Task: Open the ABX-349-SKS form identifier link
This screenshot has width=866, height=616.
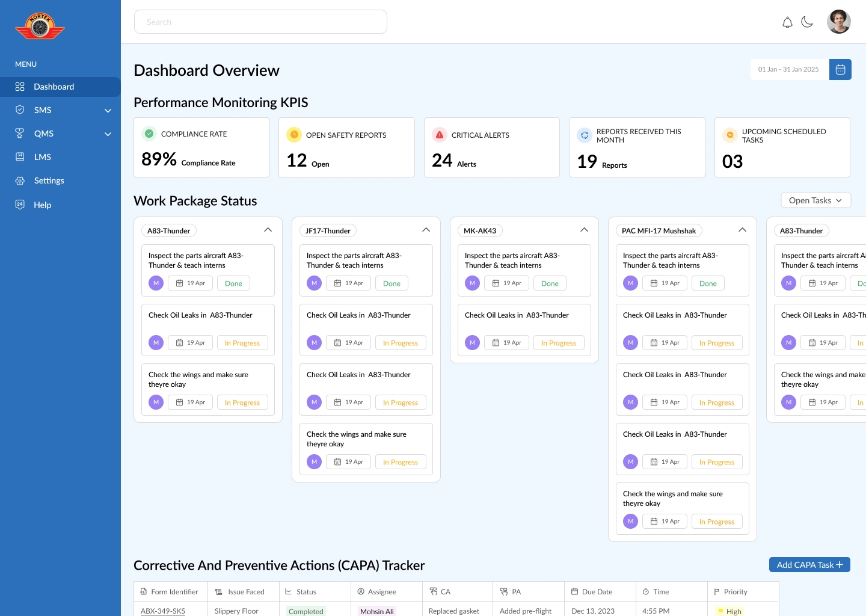Action: (x=163, y=611)
